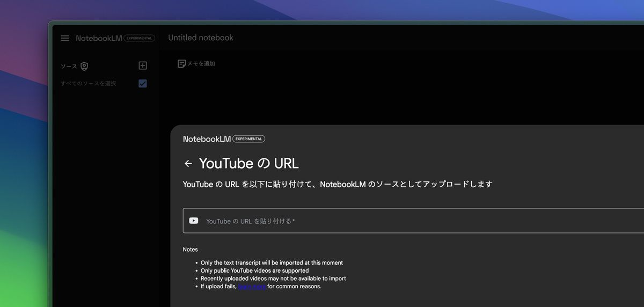Click the NotebookLM logo in the dialog
Screen dimensions: 644x307
207,139
